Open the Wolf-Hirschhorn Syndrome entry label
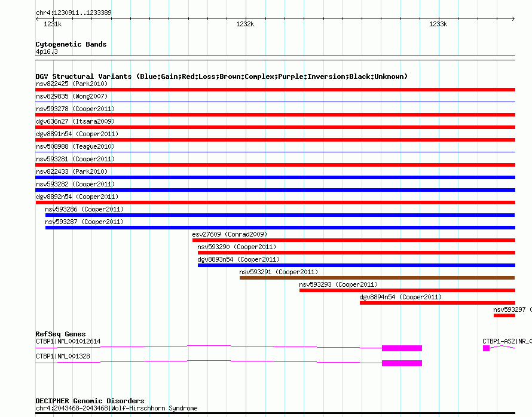532x417 pixels. point(117,408)
